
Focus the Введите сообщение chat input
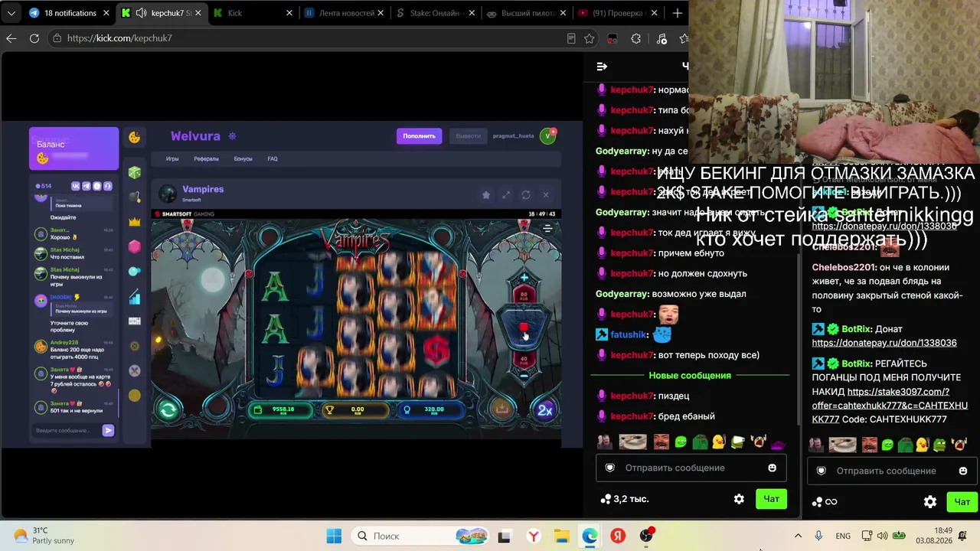click(x=67, y=431)
